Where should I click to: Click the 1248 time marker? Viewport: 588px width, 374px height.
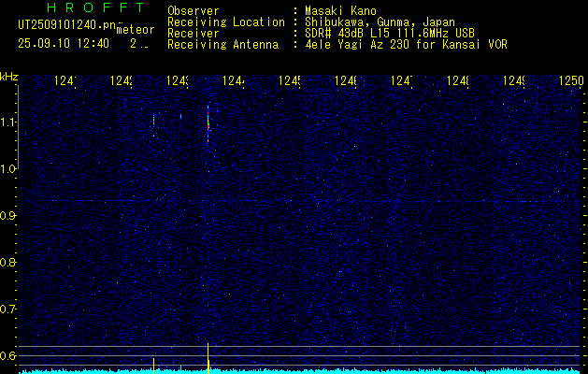[458, 80]
